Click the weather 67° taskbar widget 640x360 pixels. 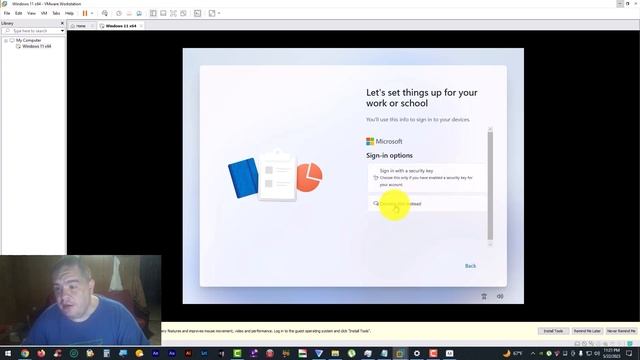(513, 353)
